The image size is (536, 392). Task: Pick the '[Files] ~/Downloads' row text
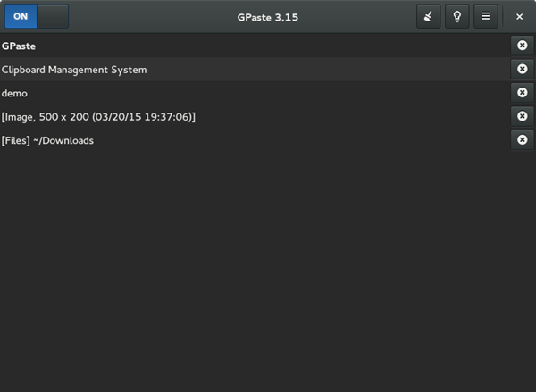click(47, 140)
